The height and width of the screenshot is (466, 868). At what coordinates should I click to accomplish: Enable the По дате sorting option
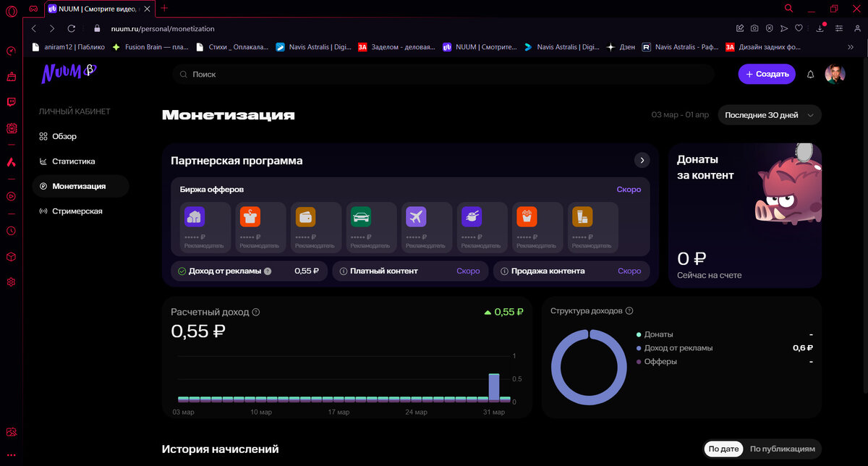(723, 449)
